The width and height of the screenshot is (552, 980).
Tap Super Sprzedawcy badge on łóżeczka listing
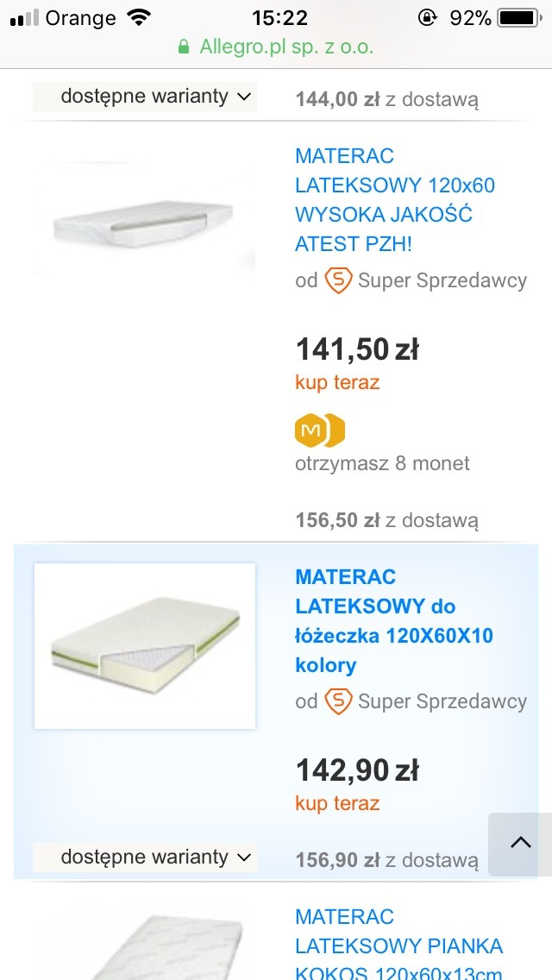pos(338,701)
